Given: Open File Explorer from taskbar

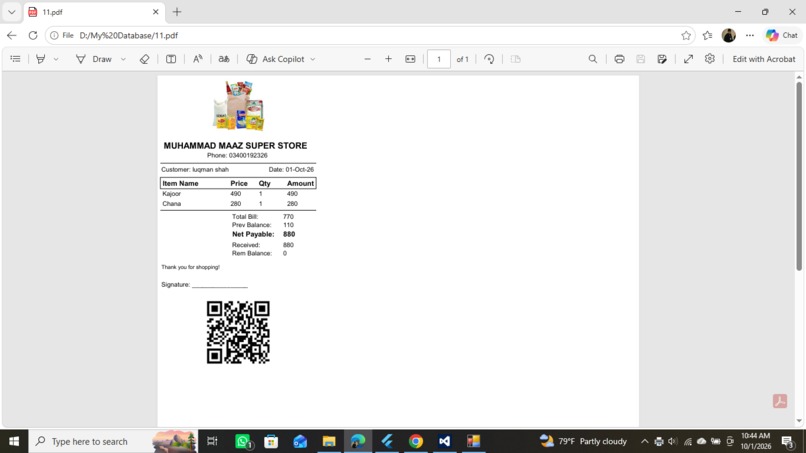Looking at the screenshot, I should coord(329,441).
